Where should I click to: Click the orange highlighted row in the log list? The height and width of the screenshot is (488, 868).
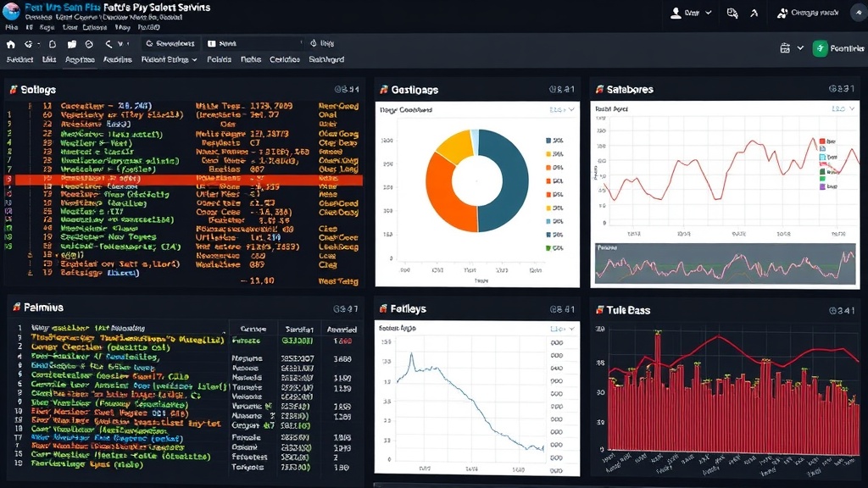(182, 180)
